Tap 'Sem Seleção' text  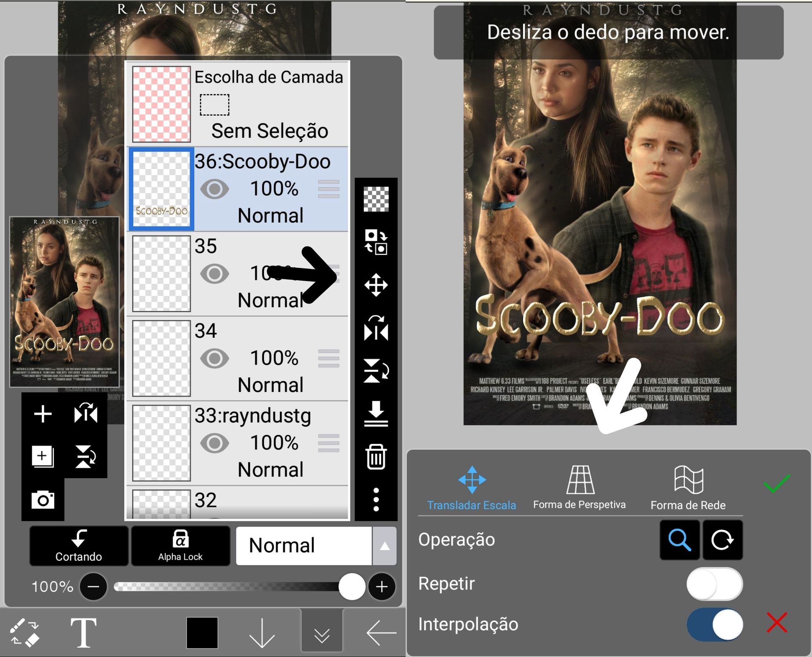coord(270,131)
